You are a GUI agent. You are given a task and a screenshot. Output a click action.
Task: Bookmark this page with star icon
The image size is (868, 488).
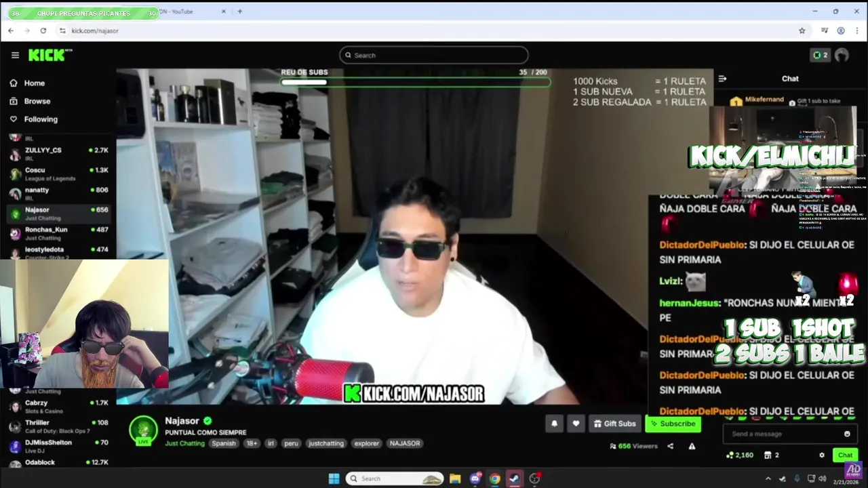pos(802,30)
